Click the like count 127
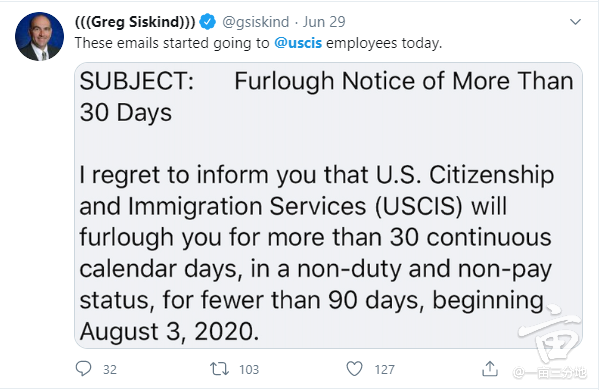The image size is (599, 390). pos(384,370)
